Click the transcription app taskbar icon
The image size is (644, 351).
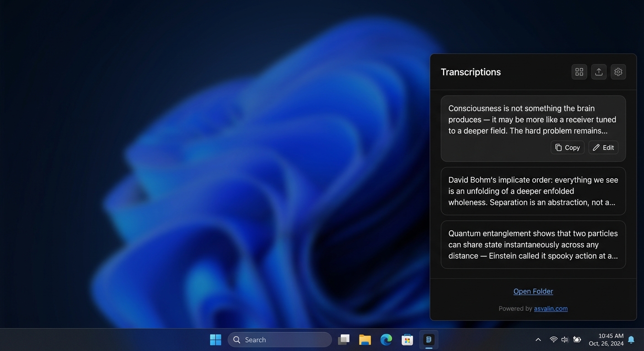click(x=429, y=340)
